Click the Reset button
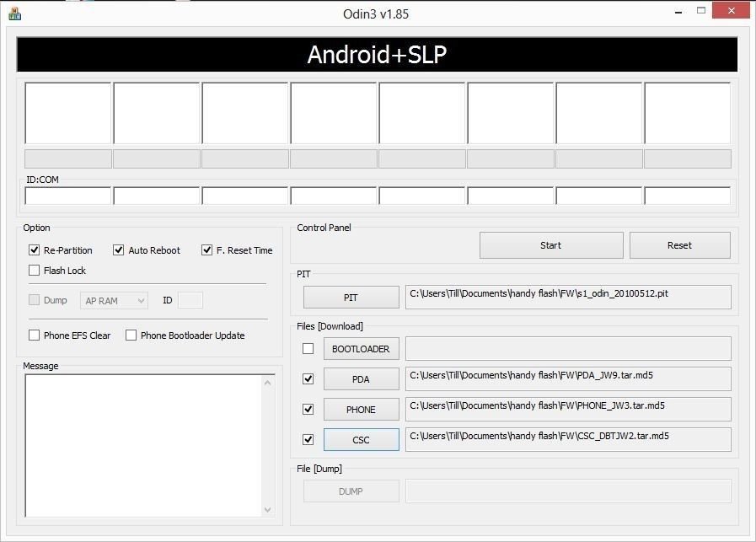 (680, 245)
